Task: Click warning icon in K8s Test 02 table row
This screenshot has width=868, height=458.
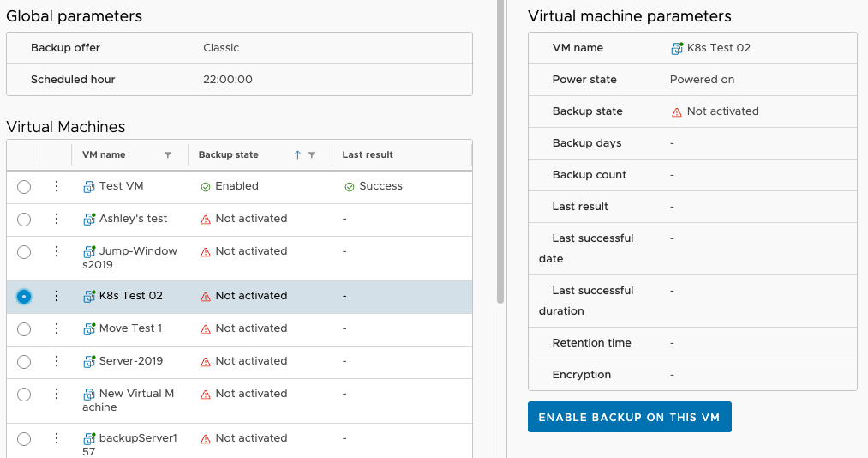Action: [x=206, y=296]
